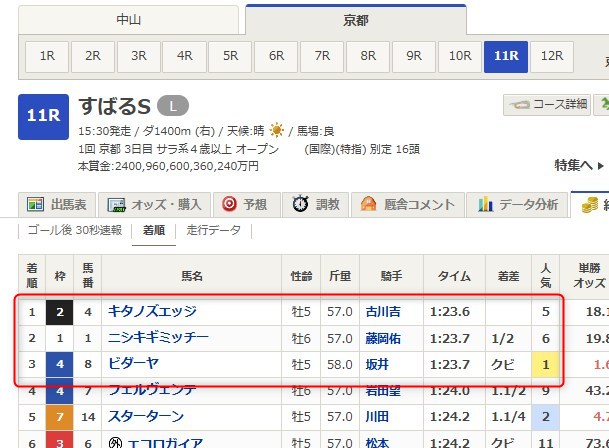Open horse ニシキギミッチー
This screenshot has height=448, width=609.
(x=158, y=338)
